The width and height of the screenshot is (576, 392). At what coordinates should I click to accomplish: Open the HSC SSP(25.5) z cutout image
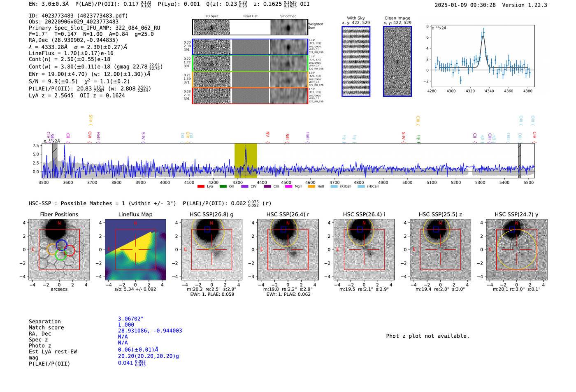(x=440, y=250)
